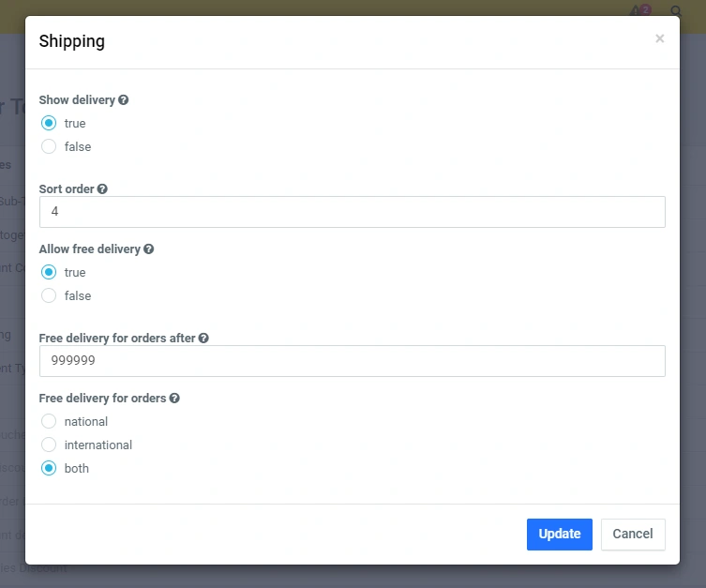Click the Free delivery for orders after field
The width and height of the screenshot is (706, 588).
pos(352,361)
